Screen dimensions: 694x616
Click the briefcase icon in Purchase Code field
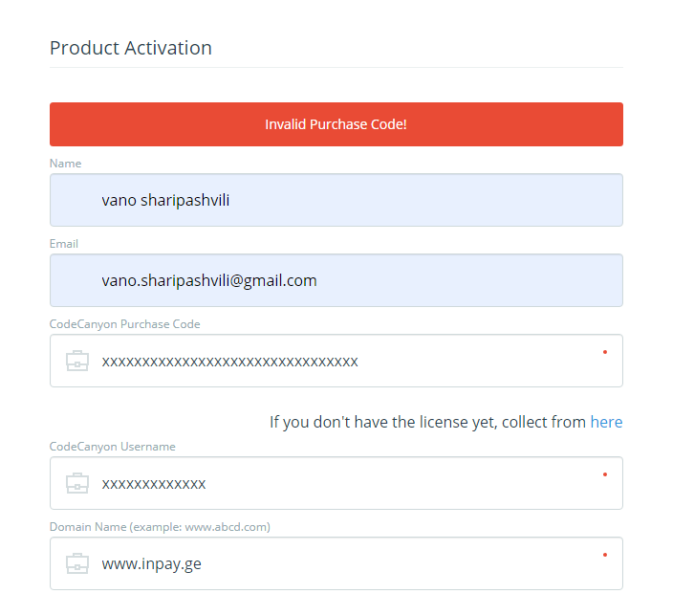(77, 362)
